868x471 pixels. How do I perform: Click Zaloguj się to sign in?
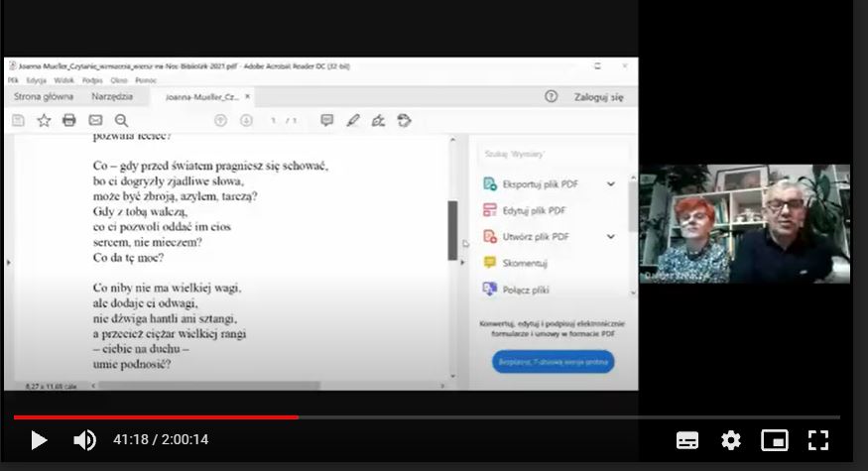(598, 97)
